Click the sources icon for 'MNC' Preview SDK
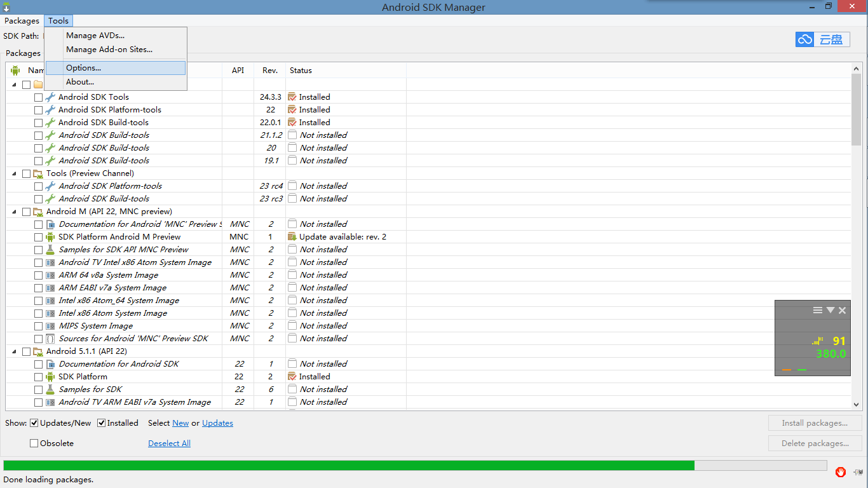Viewport: 868px width, 488px height. [x=50, y=339]
